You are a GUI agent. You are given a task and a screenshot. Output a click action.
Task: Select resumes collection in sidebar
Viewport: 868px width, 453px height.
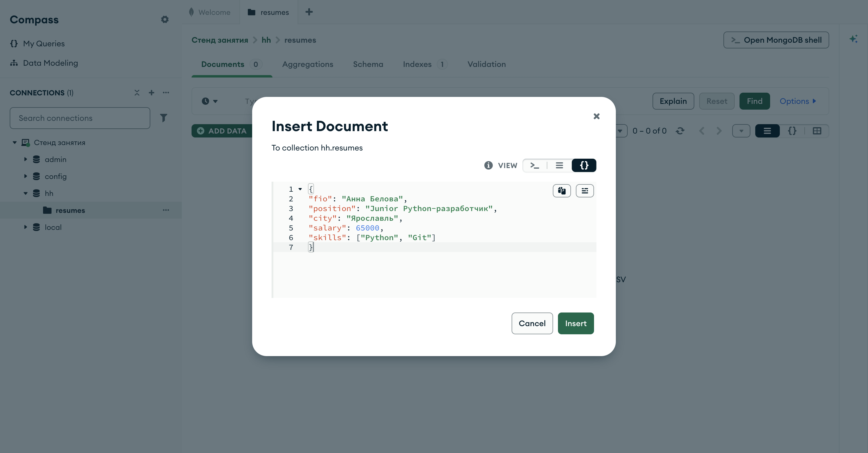[x=91, y=210]
